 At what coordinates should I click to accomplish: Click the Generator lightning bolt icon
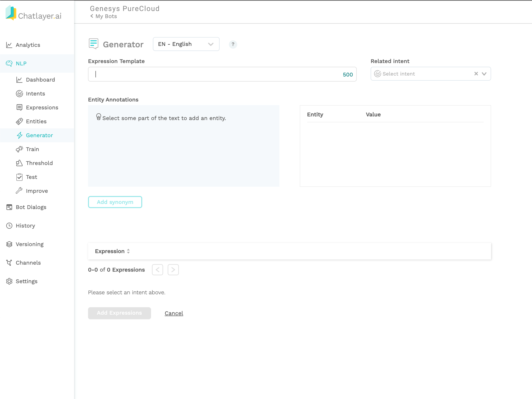point(20,135)
